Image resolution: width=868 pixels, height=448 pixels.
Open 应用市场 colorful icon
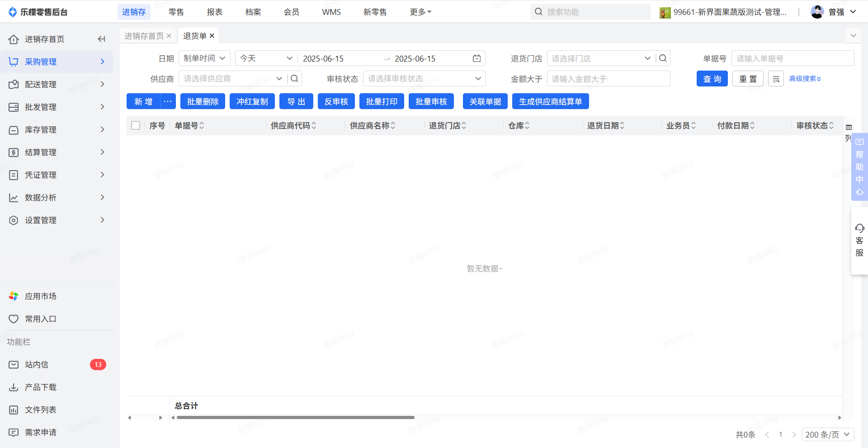tap(14, 296)
